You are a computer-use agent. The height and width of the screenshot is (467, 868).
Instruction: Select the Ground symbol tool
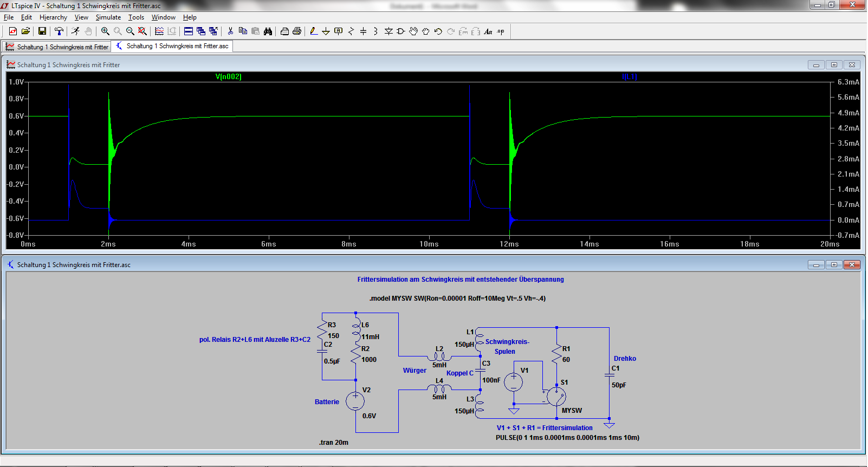point(326,31)
